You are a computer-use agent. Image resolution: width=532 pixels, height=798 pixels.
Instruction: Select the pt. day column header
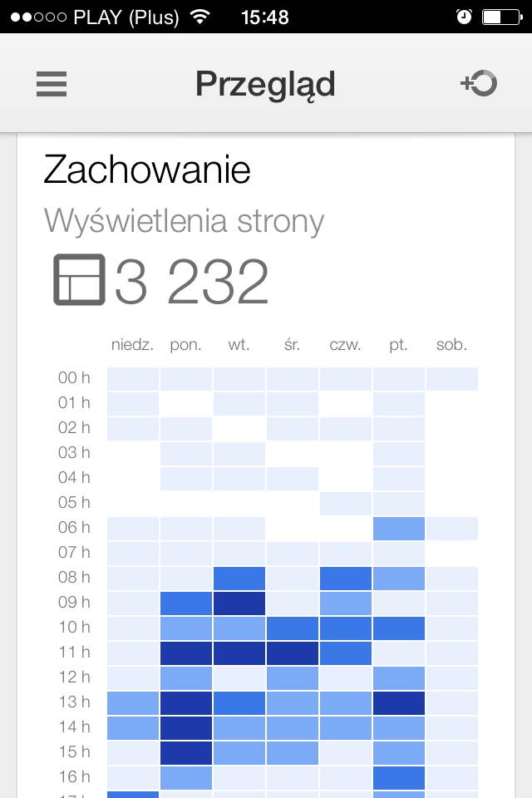398,345
